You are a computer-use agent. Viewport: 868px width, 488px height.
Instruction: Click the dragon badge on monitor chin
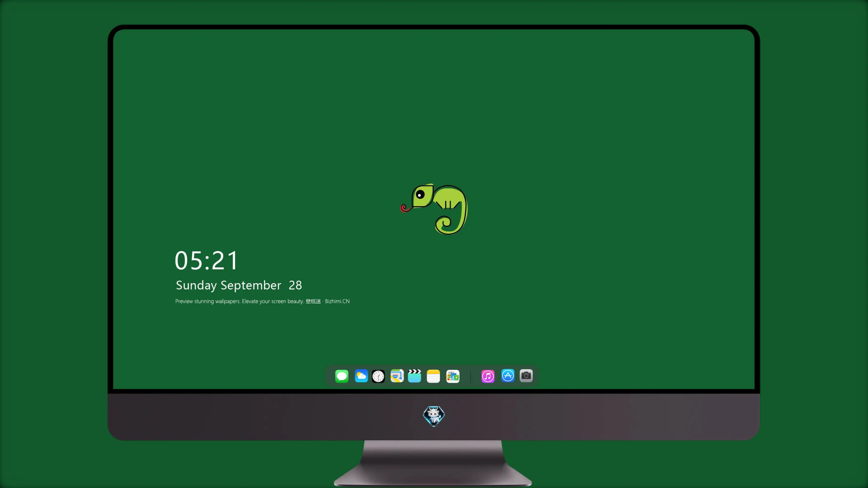[434, 416]
